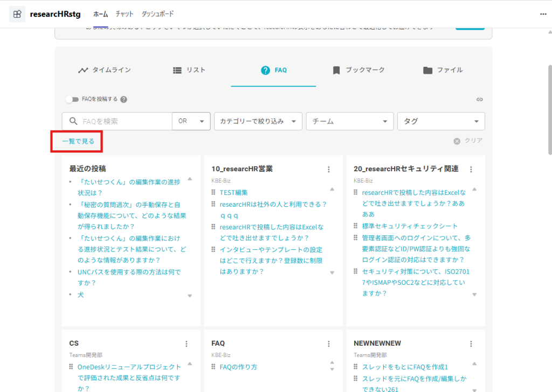The width and height of the screenshot is (552, 392).
Task: Expand the タグ filter dropdown
Action: click(441, 121)
